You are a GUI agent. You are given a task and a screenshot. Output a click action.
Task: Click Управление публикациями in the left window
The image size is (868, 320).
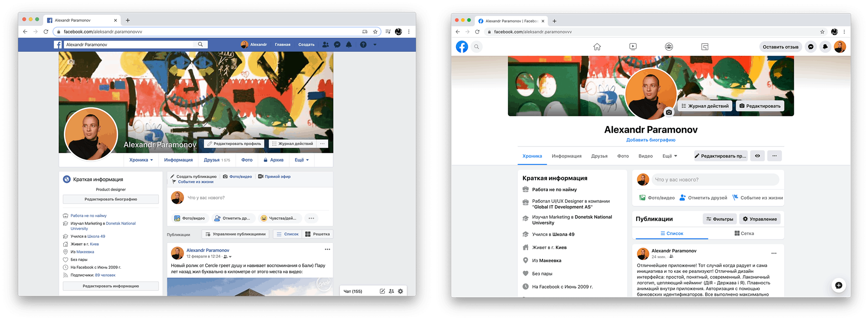pos(235,234)
